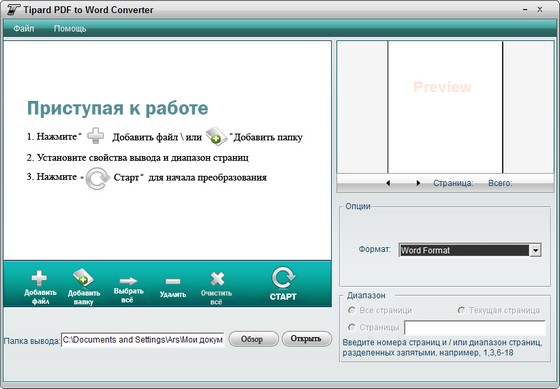Screen dimensions: 560x389
Task: Click the Открыть output folder button
Action: 306,339
